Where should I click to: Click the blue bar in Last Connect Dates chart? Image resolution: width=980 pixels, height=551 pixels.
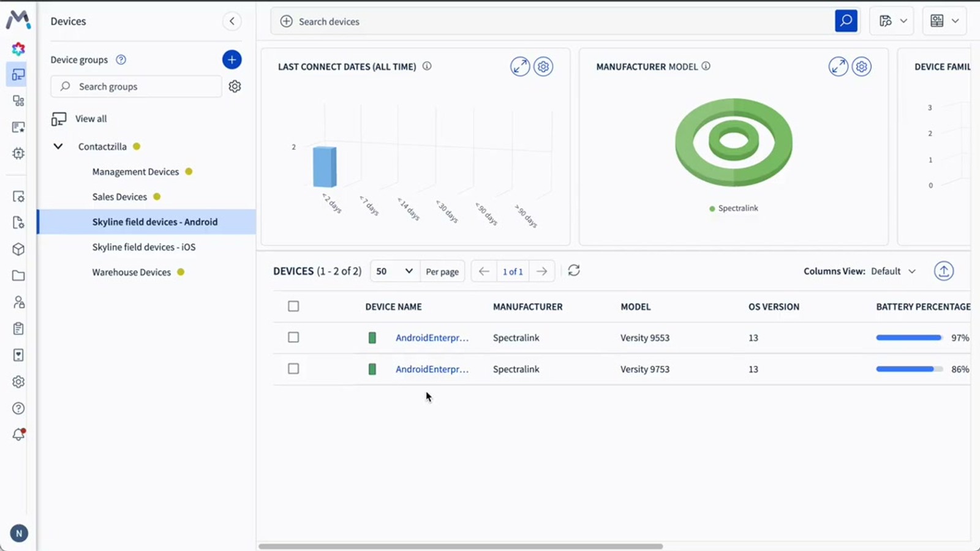[x=325, y=167]
